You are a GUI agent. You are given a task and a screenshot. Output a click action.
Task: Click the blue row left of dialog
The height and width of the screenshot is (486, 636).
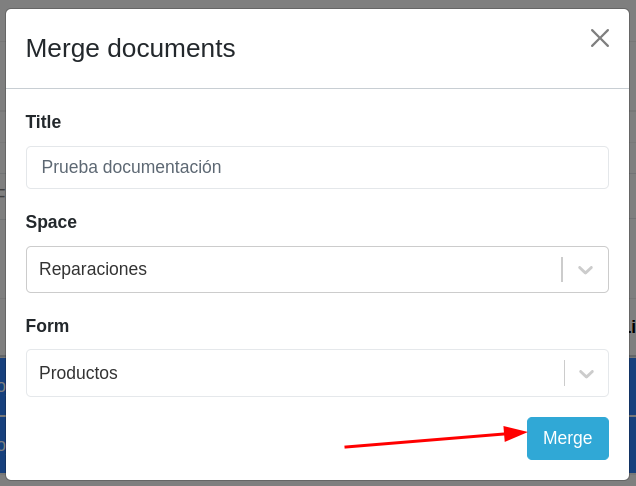click(x=2, y=386)
